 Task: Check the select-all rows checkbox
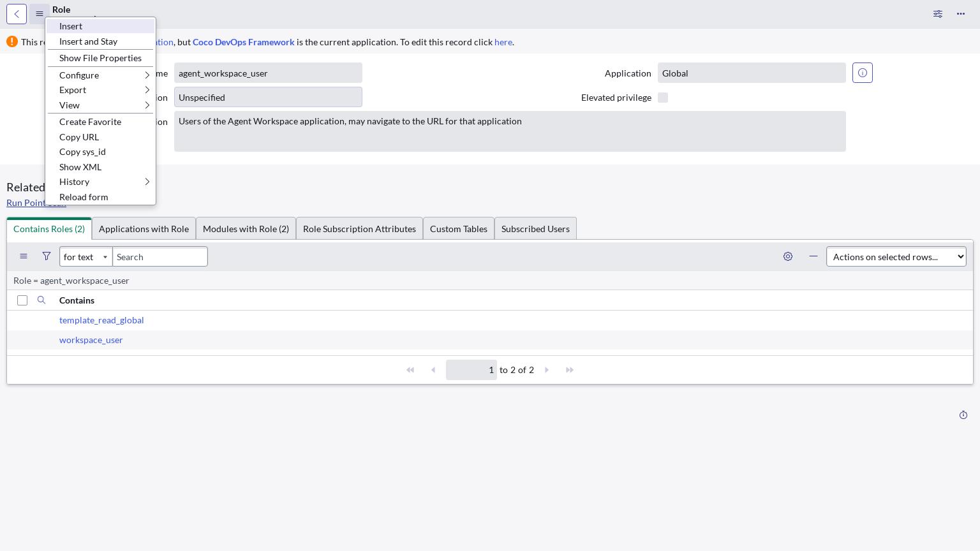point(22,300)
